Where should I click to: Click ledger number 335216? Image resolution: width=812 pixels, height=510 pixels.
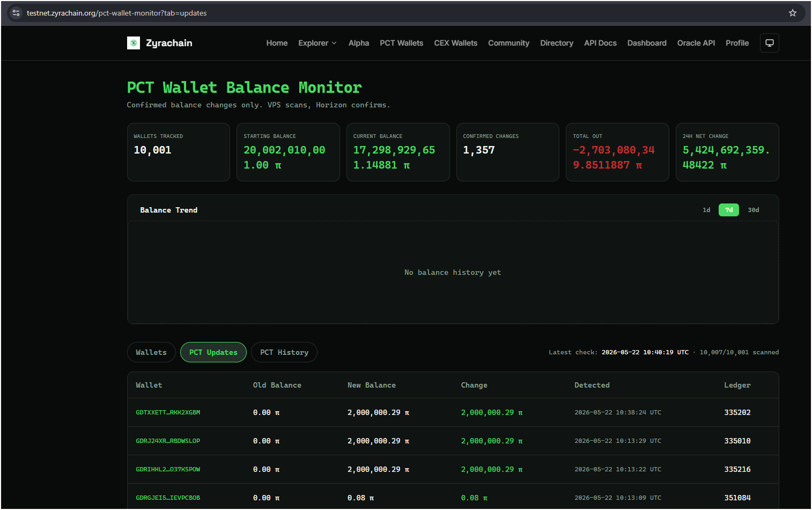point(737,469)
